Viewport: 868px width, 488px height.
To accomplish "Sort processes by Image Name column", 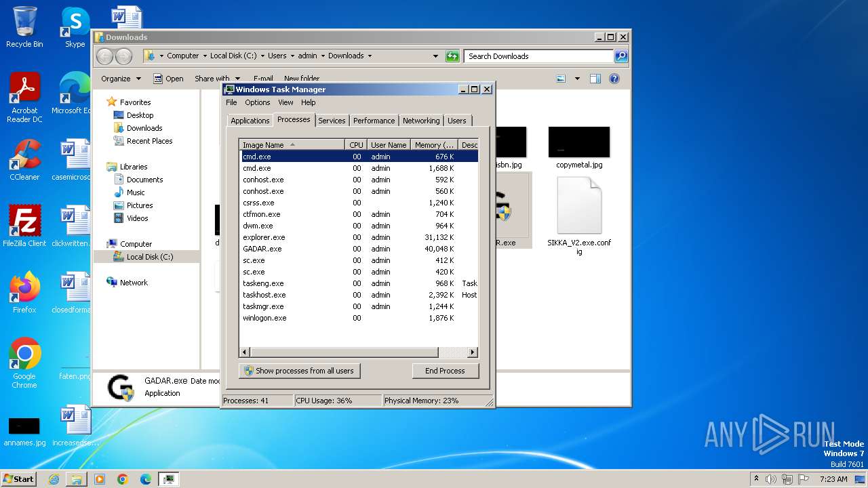I will pyautogui.click(x=292, y=145).
